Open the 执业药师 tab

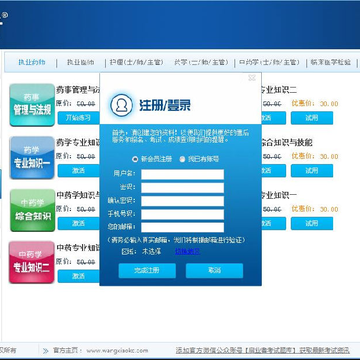coord(32,62)
